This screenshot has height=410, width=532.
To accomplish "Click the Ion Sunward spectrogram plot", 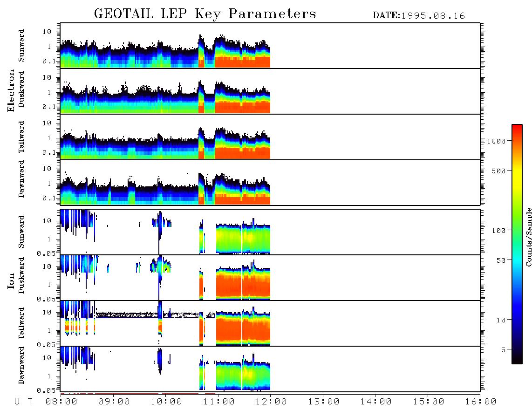I will [270, 232].
